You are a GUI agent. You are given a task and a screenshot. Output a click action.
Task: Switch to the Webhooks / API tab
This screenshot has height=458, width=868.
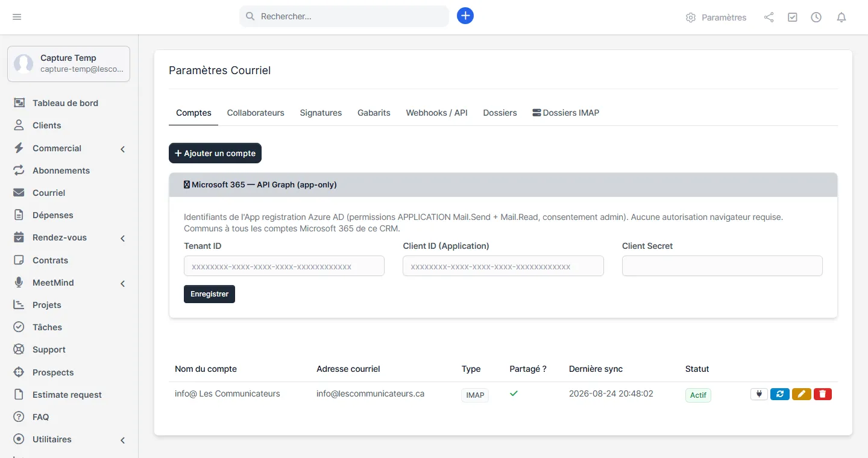coord(436,113)
